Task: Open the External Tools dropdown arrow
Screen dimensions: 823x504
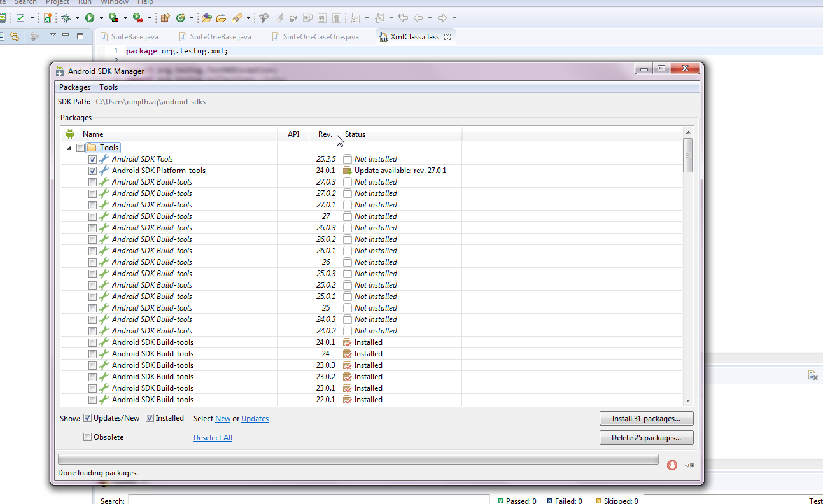Action: click(150, 18)
